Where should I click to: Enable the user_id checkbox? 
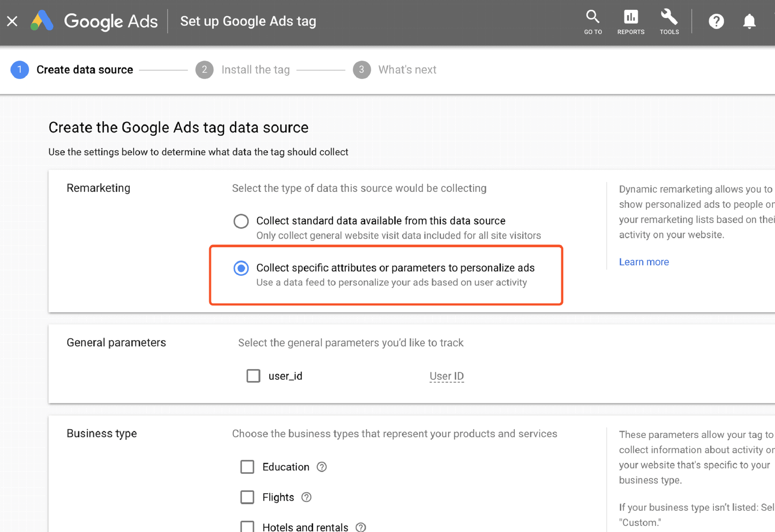coord(253,376)
